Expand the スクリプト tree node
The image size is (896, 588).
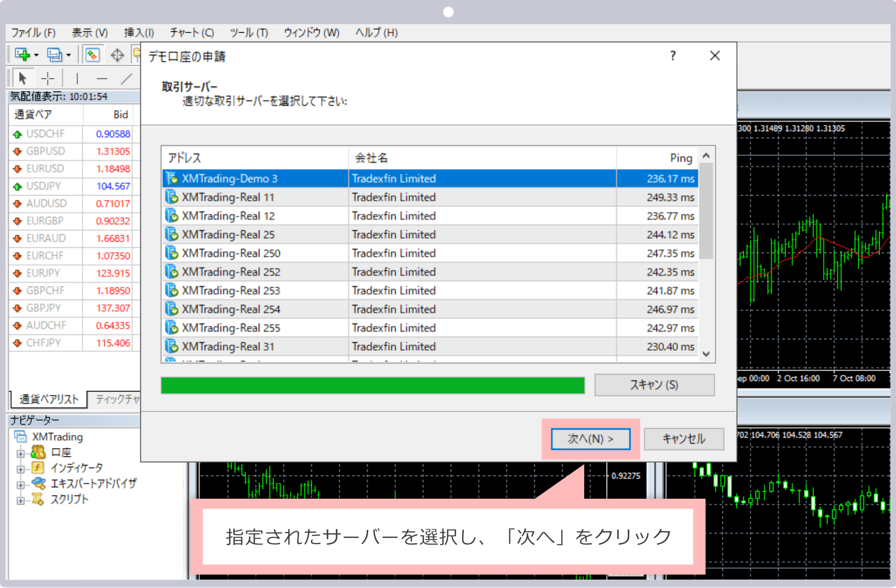pos(21,501)
